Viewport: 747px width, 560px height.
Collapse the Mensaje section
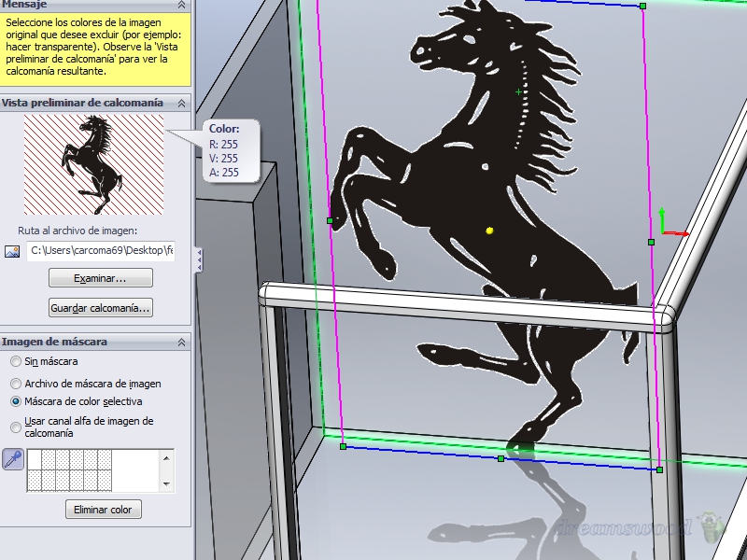[181, 5]
